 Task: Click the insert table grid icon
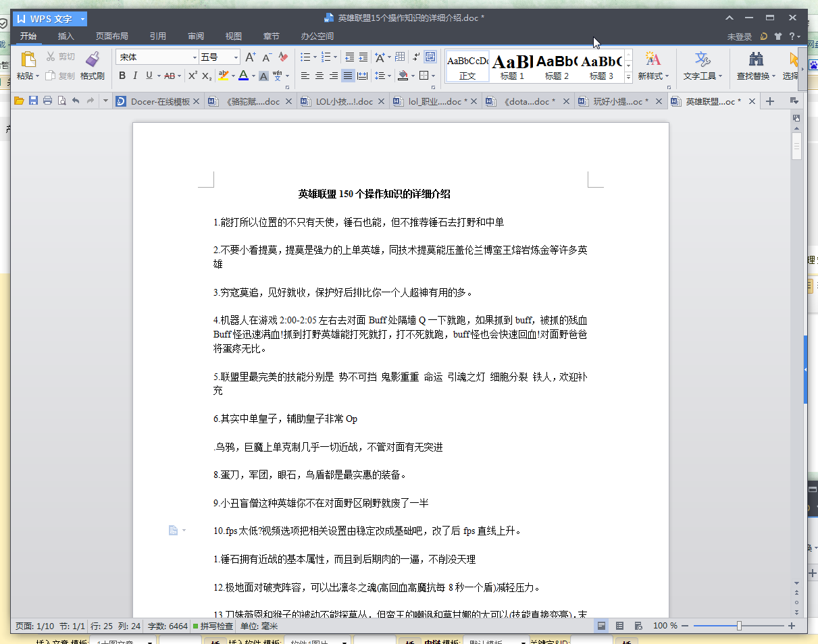click(400, 57)
